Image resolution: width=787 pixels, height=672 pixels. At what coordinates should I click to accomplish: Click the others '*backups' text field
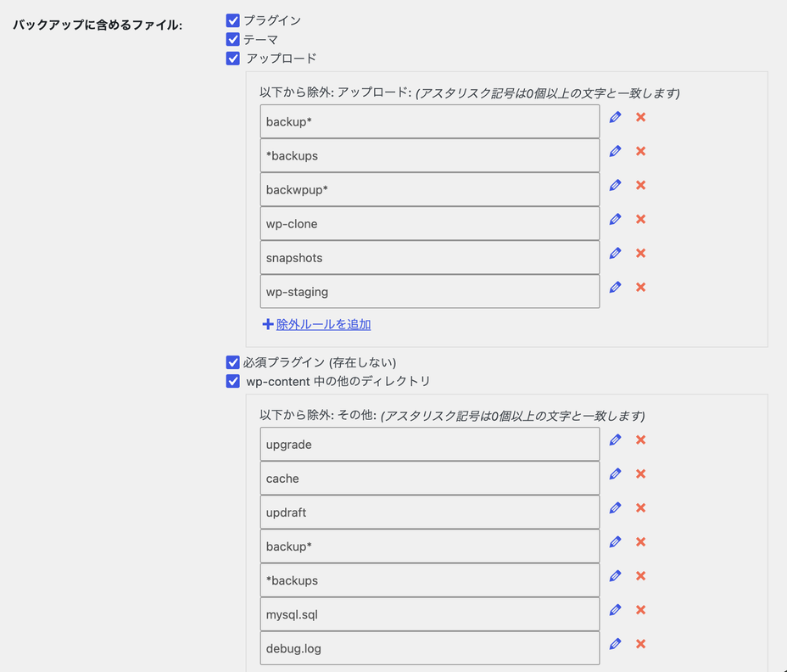(x=430, y=580)
